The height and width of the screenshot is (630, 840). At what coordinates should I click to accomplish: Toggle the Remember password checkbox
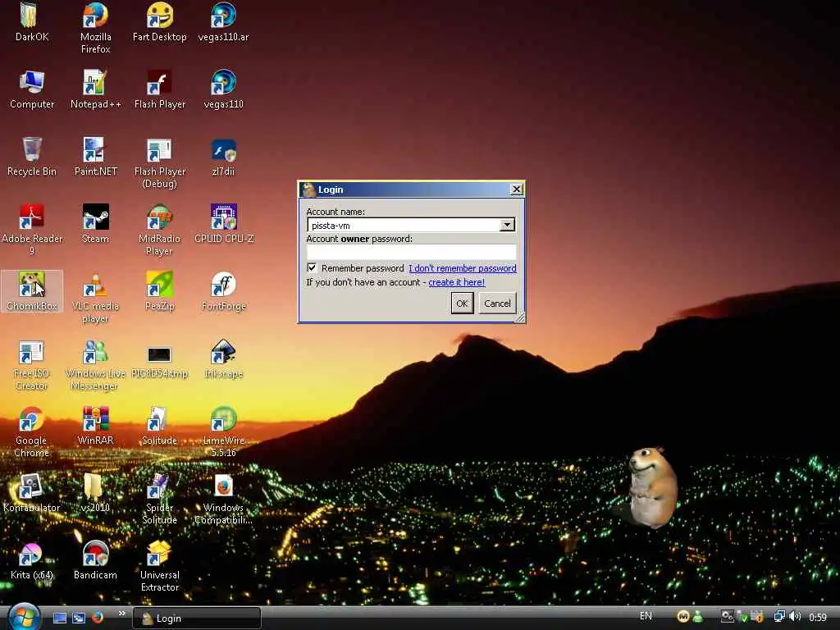tap(312, 267)
